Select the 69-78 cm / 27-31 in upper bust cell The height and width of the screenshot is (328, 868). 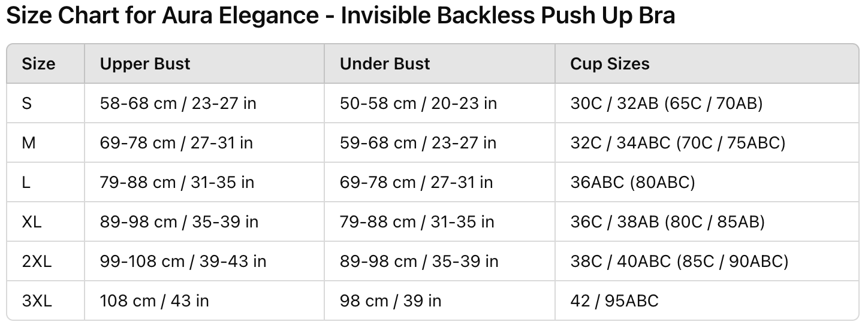pyautogui.click(x=176, y=143)
